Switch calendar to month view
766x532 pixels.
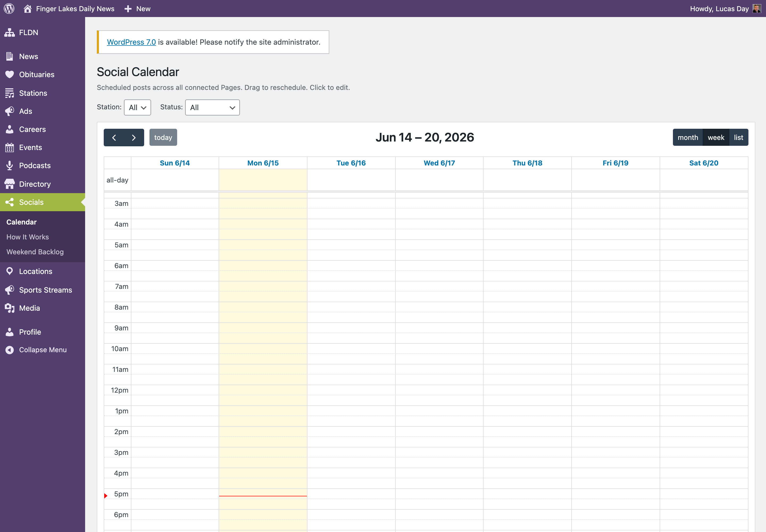click(x=688, y=137)
